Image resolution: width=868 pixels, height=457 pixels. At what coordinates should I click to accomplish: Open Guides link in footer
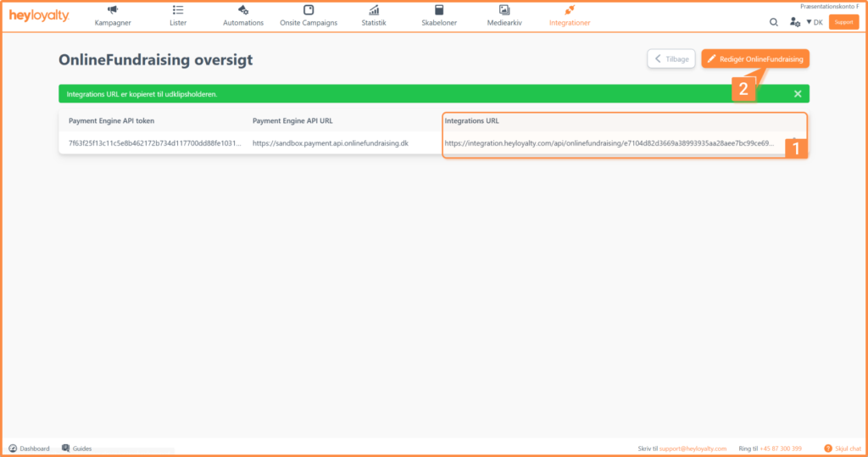tap(77, 449)
